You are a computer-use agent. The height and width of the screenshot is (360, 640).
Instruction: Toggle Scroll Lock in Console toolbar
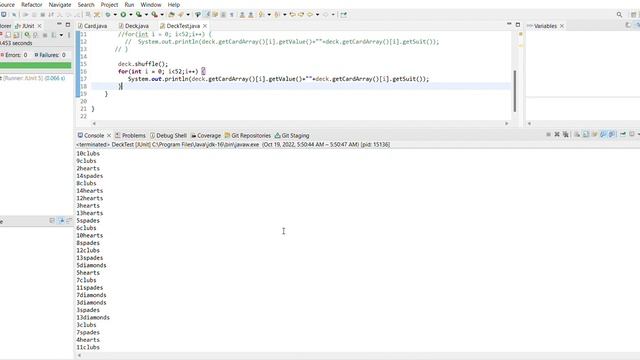pyautogui.click(x=586, y=134)
